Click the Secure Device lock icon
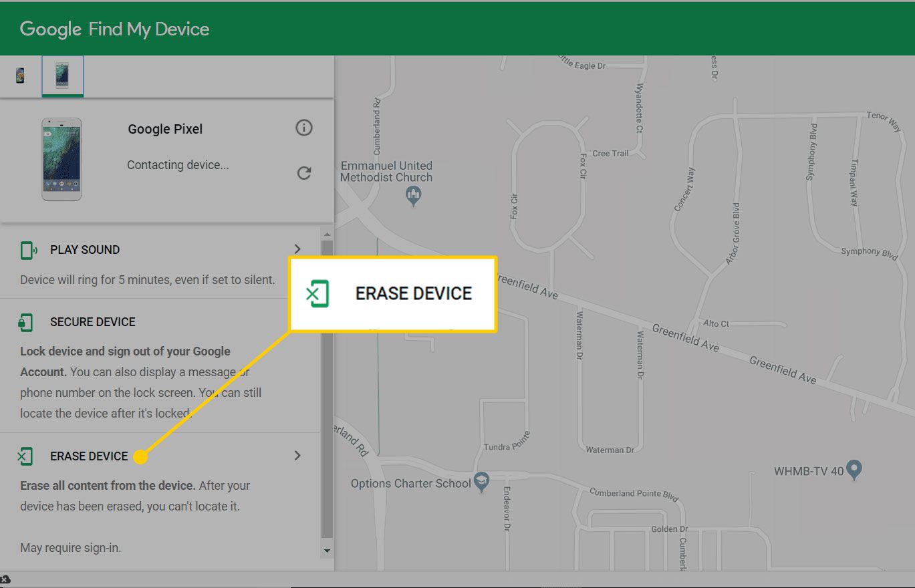915x588 pixels. click(25, 323)
